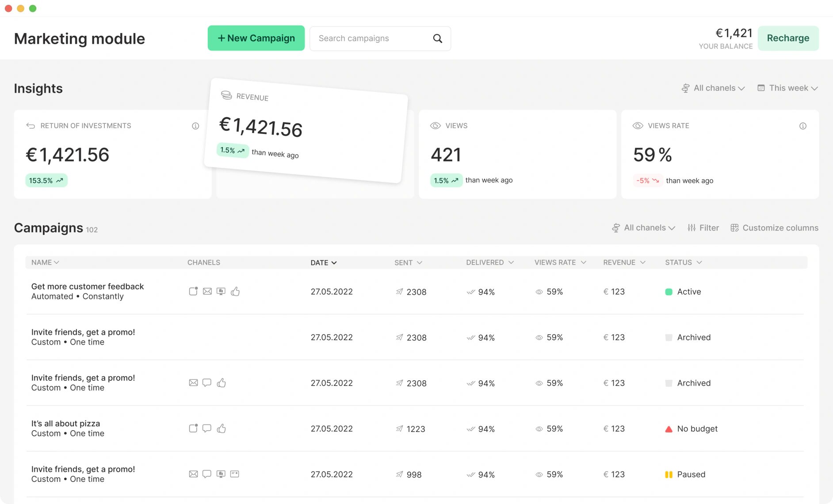This screenshot has height=504, width=833.
Task: Expand Campaigns All chanels dropdown
Action: click(643, 228)
